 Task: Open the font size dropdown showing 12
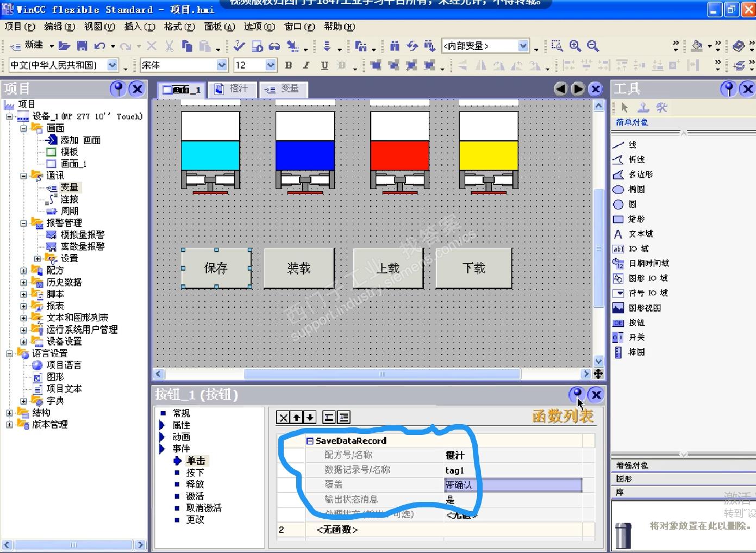point(271,65)
